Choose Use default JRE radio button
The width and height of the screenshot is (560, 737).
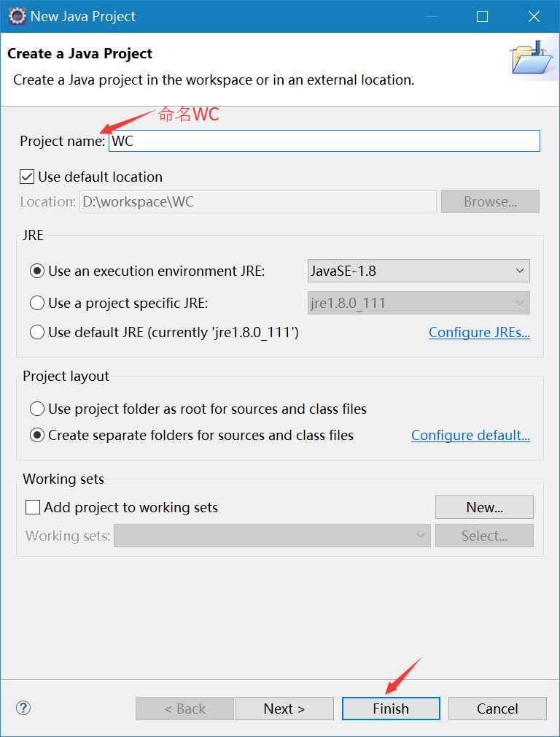tap(37, 332)
